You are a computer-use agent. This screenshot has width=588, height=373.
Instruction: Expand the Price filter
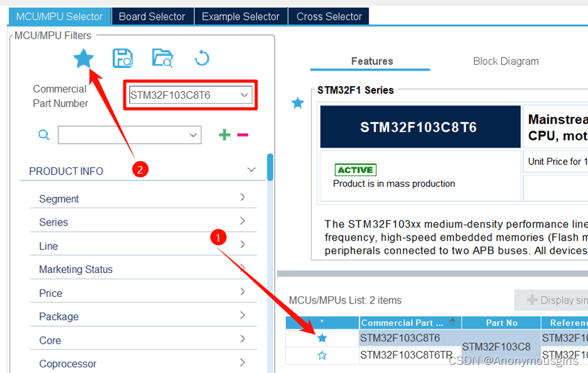coord(243,291)
